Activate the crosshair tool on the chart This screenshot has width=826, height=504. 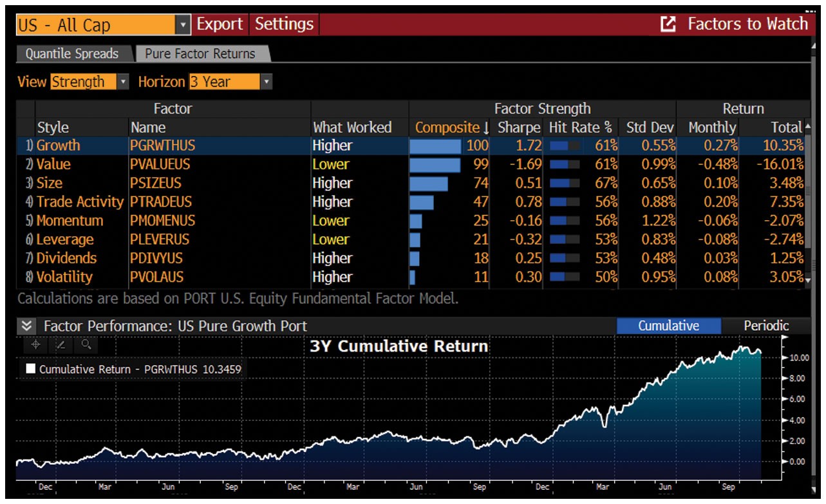tap(35, 346)
